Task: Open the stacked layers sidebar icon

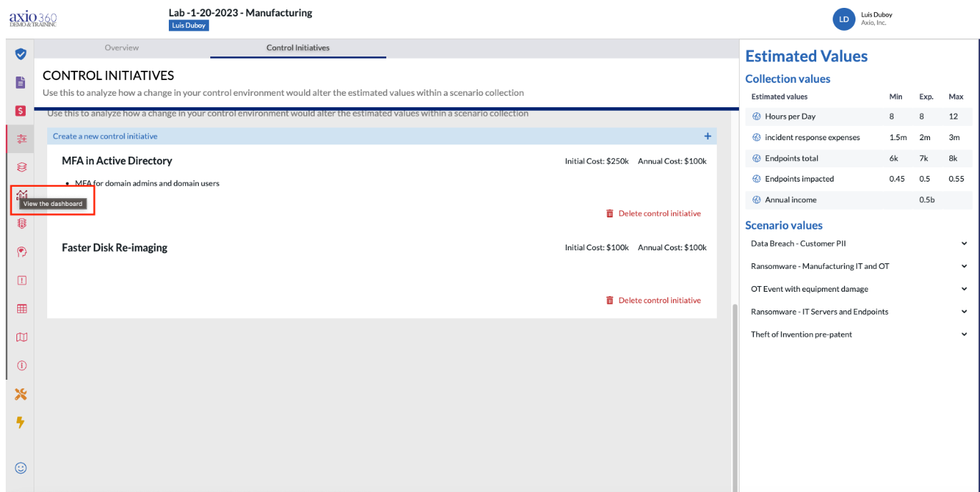Action: tap(21, 167)
